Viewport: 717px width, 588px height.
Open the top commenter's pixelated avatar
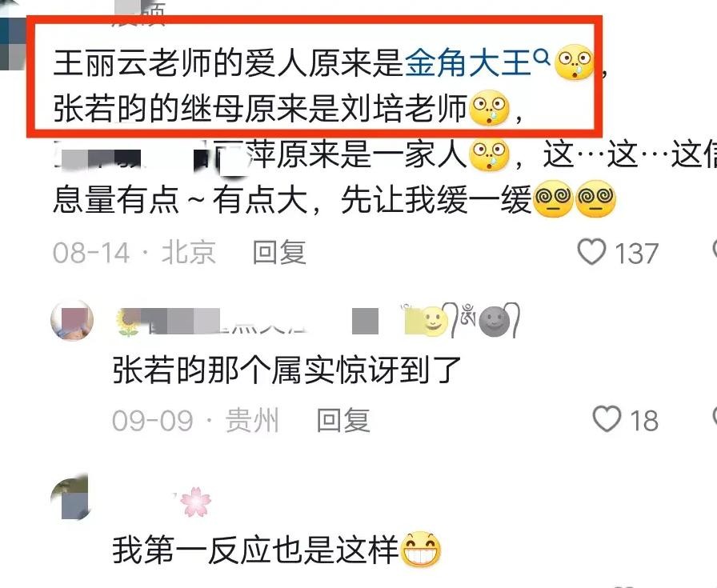[x=13, y=35]
